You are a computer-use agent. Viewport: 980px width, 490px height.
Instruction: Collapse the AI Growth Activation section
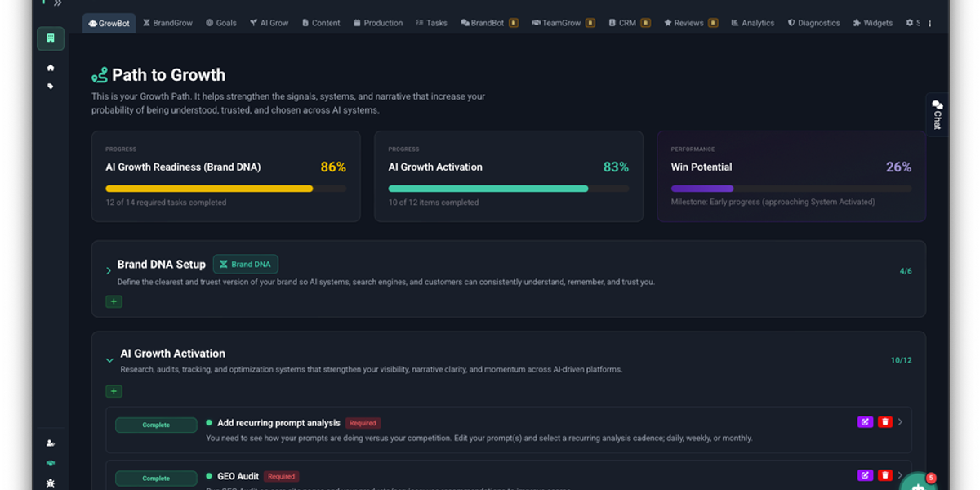click(x=109, y=360)
